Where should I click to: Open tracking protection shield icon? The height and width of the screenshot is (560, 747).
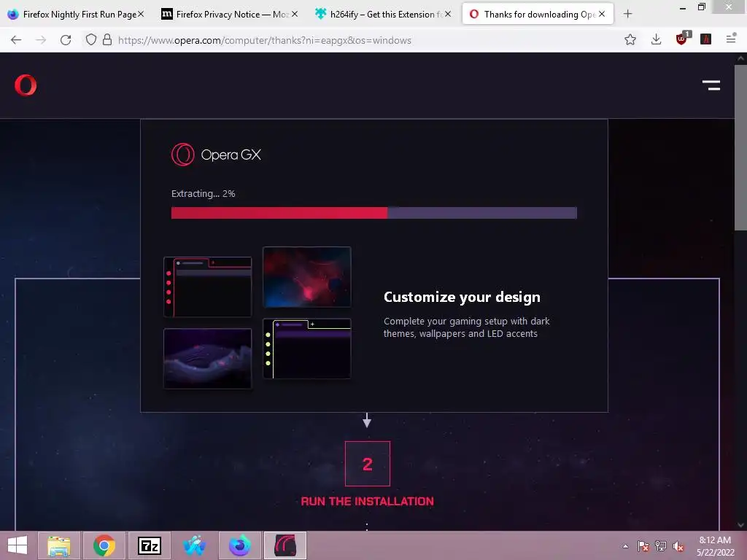click(91, 40)
